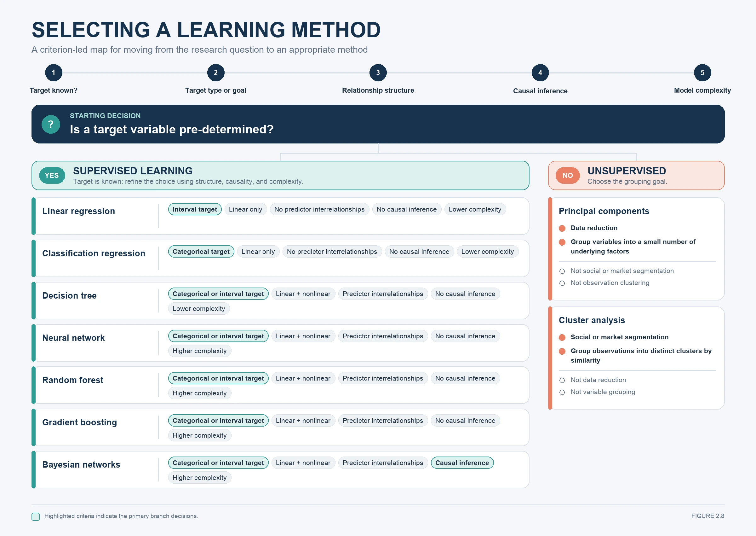Click the YES badge for Supervised Learning

(52, 175)
